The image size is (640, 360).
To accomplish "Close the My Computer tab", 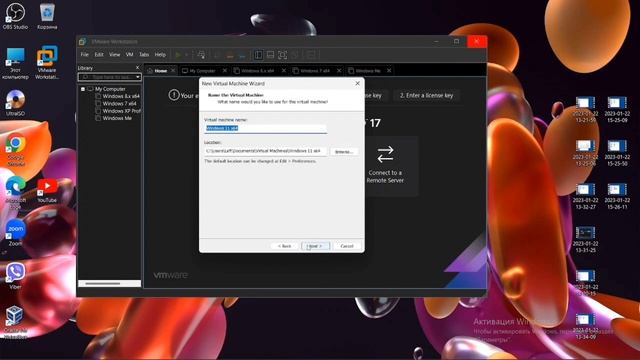I will [x=224, y=71].
